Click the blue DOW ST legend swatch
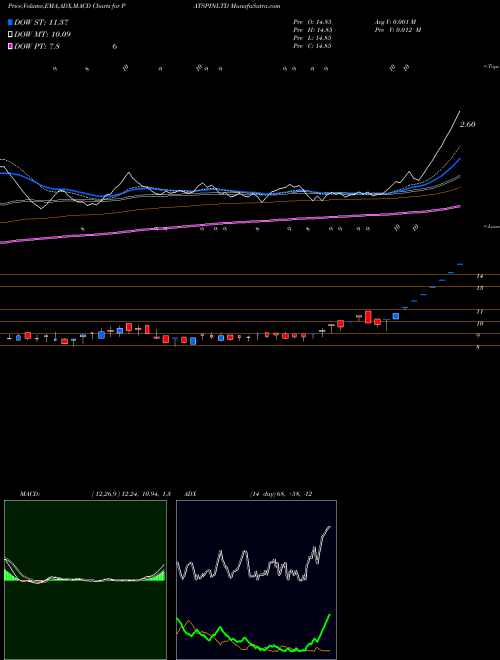500x660 pixels. tap(11, 22)
